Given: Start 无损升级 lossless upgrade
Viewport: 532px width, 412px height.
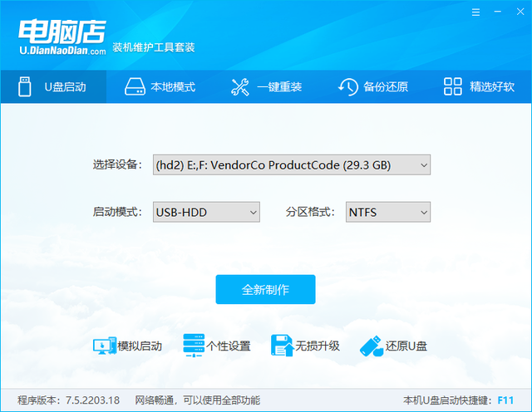Looking at the screenshot, I should [x=305, y=346].
